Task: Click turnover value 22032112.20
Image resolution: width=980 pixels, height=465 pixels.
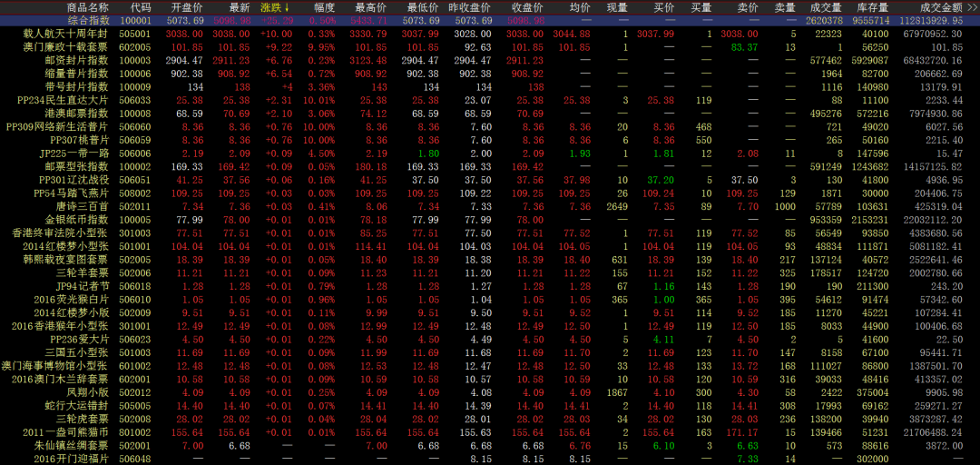Action: point(935,219)
